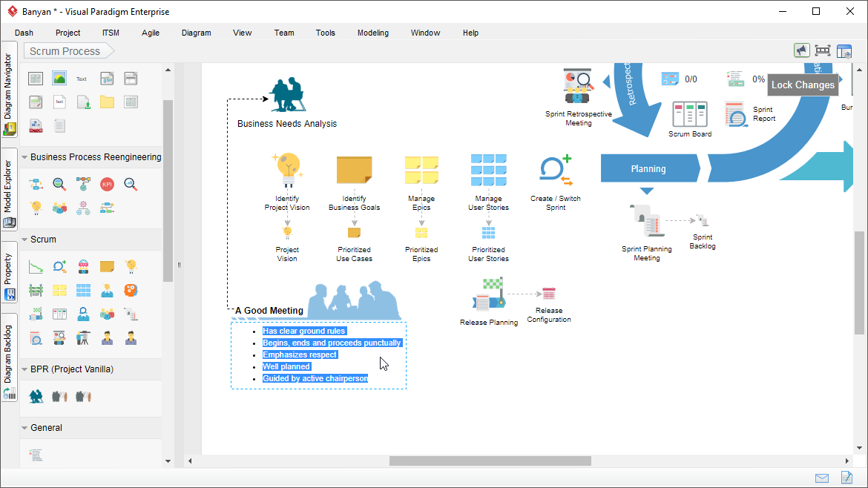This screenshot has height=488, width=868.
Task: Select the blue sticky notes grid in Scrum palette
Action: [x=83, y=291]
